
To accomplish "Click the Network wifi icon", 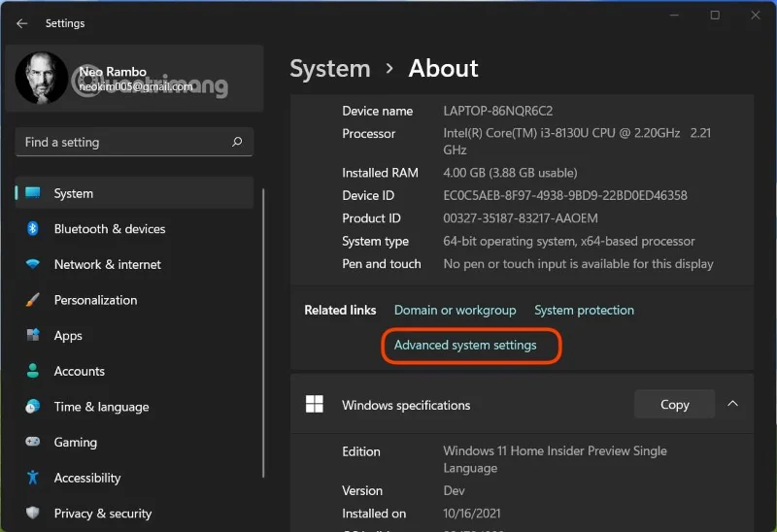I will [x=33, y=264].
